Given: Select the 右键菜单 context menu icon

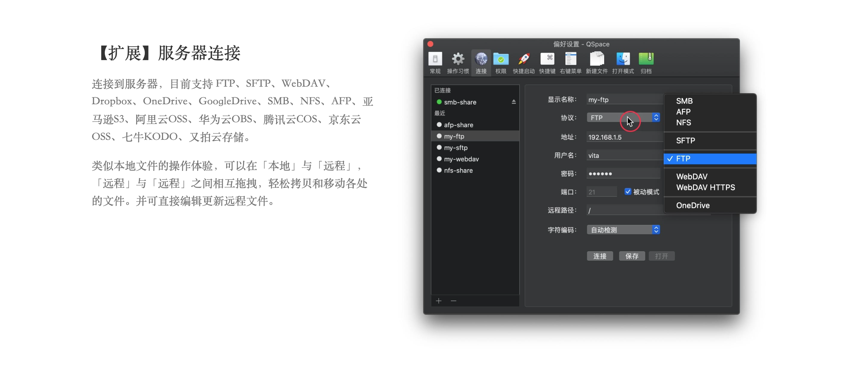Looking at the screenshot, I should tap(571, 59).
